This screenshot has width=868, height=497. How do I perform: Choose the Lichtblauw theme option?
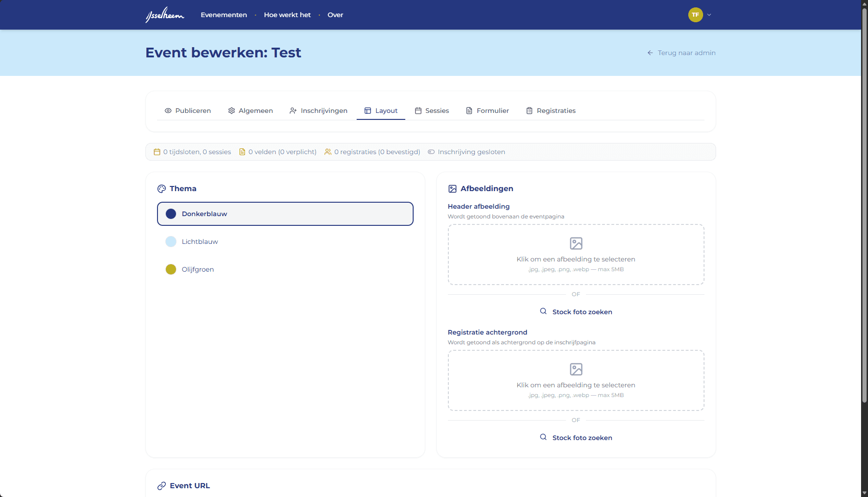point(285,242)
